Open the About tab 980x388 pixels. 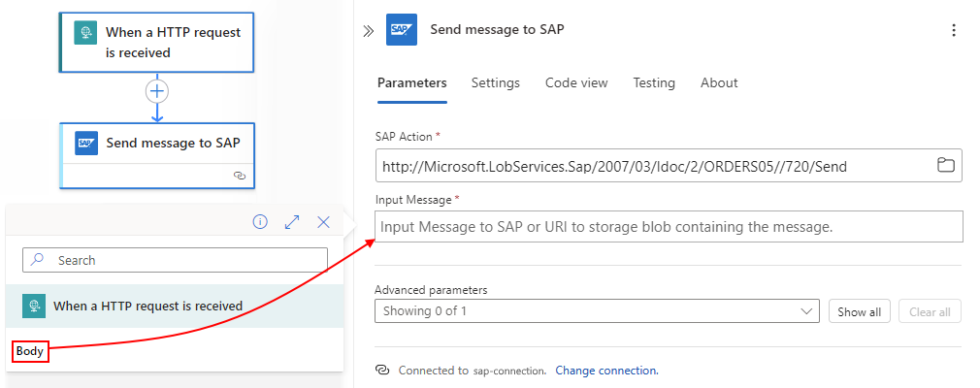[719, 83]
